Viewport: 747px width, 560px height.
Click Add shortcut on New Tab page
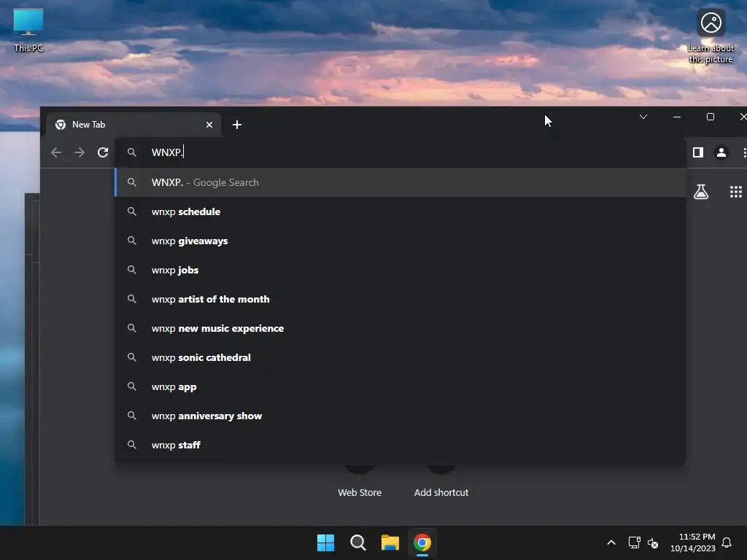tap(441, 482)
